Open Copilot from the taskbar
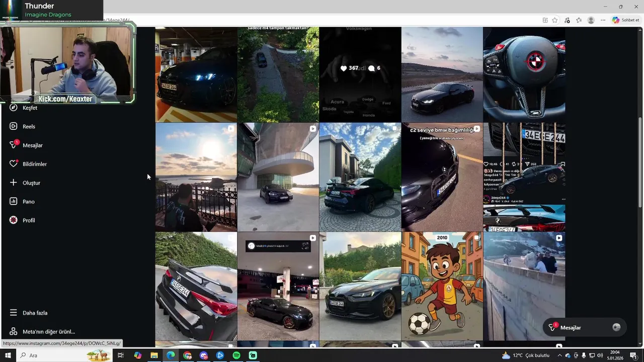644x362 pixels. pos(137,355)
